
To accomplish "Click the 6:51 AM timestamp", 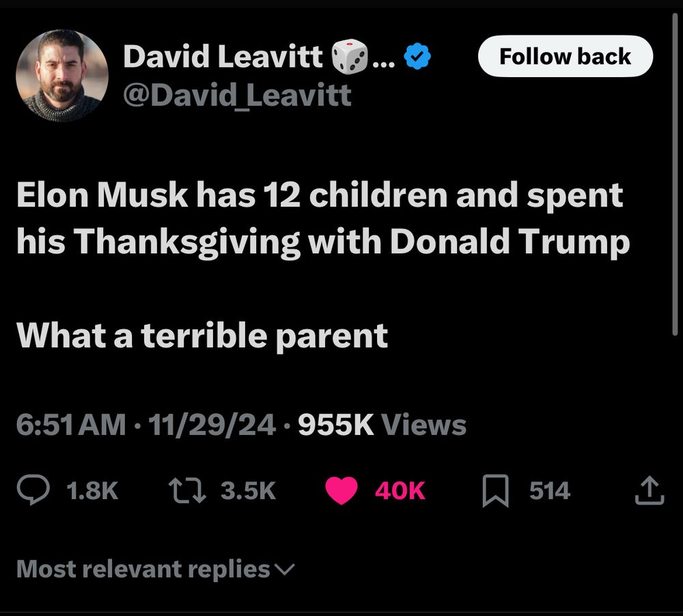I will [71, 425].
